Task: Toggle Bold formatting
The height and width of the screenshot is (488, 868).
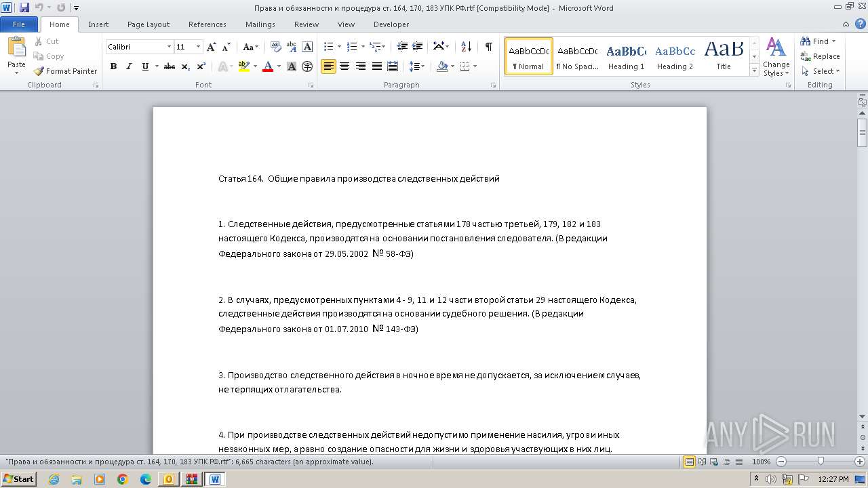Action: [x=113, y=66]
